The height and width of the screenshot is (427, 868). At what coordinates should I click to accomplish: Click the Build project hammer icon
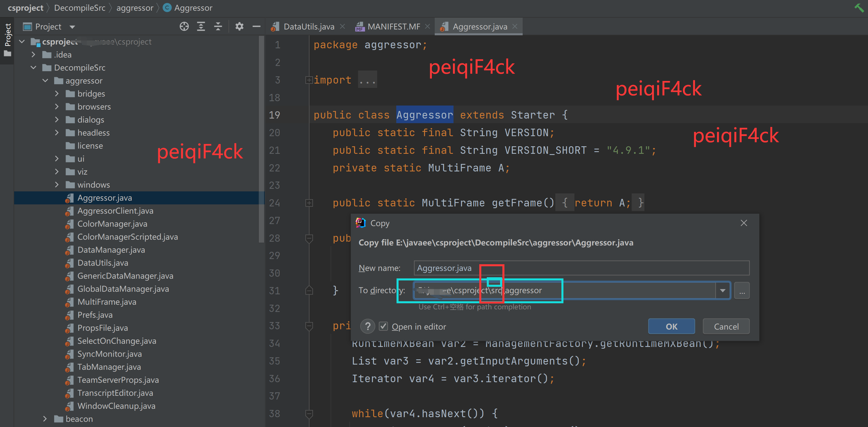859,8
